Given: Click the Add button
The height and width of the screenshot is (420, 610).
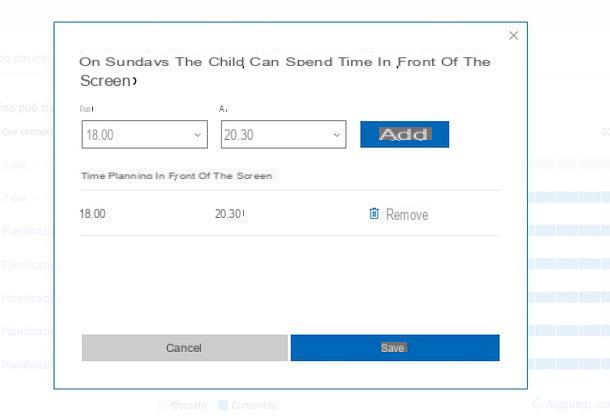Looking at the screenshot, I should click(405, 135).
